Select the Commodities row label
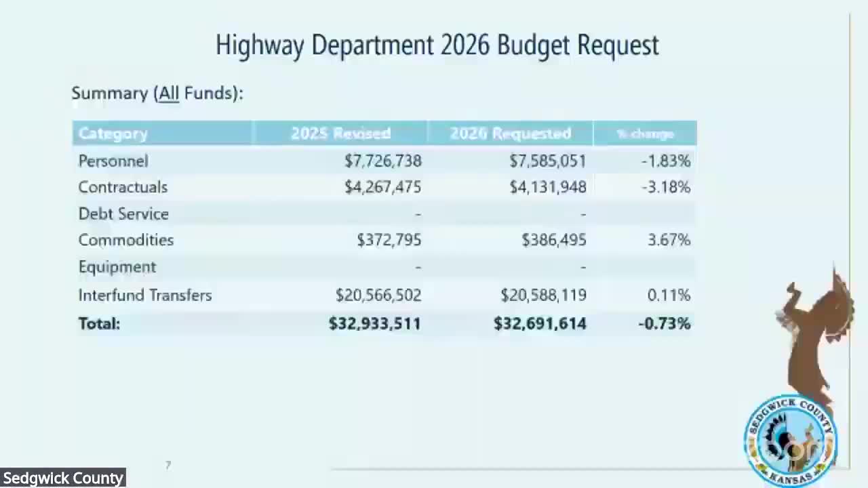868x488 pixels. pos(126,240)
